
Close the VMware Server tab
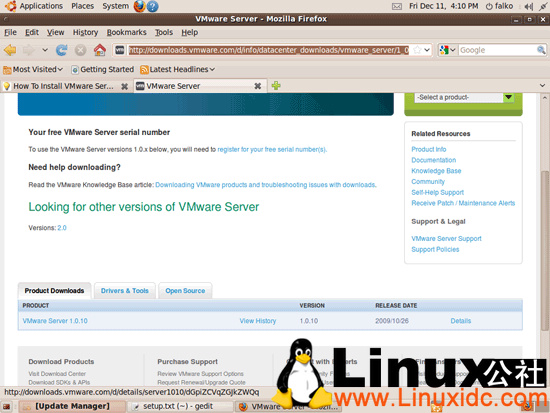coord(257,86)
